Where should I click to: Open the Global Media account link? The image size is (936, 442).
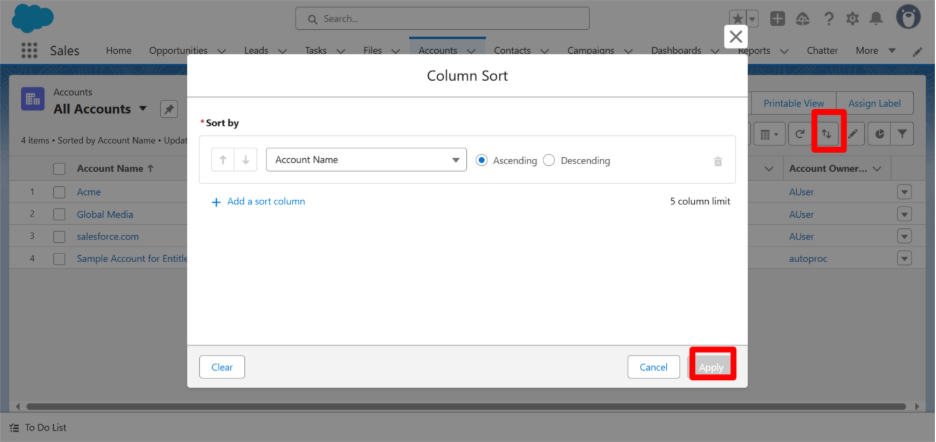105,214
